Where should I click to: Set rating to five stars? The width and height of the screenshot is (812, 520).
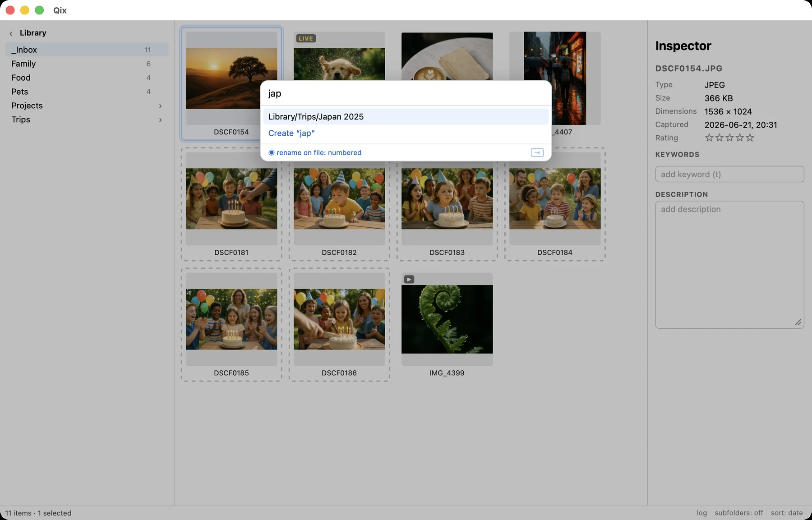(750, 138)
